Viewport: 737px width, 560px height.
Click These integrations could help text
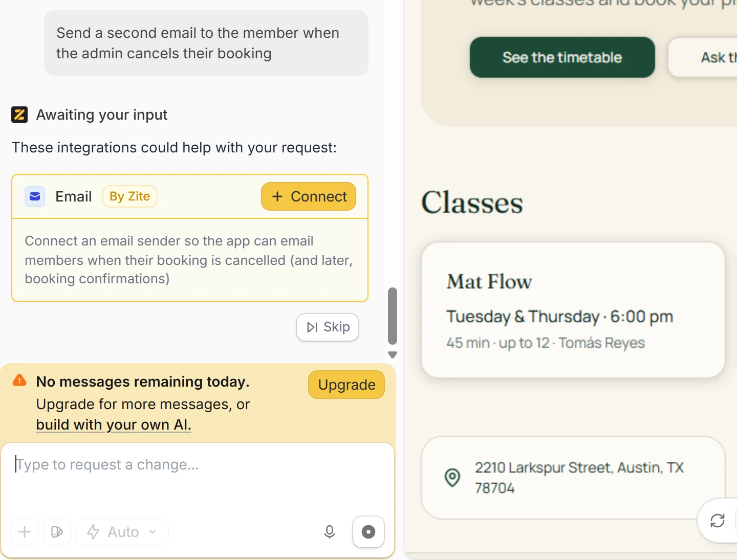[174, 147]
